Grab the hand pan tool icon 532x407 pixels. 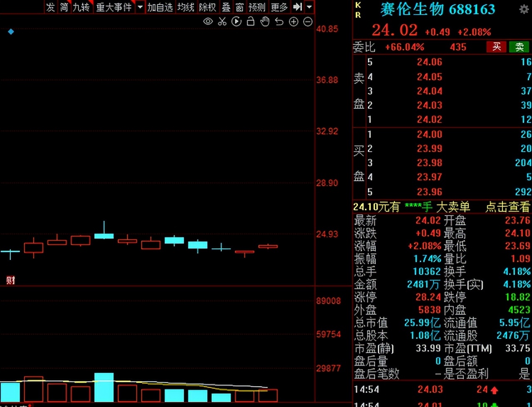(265, 22)
